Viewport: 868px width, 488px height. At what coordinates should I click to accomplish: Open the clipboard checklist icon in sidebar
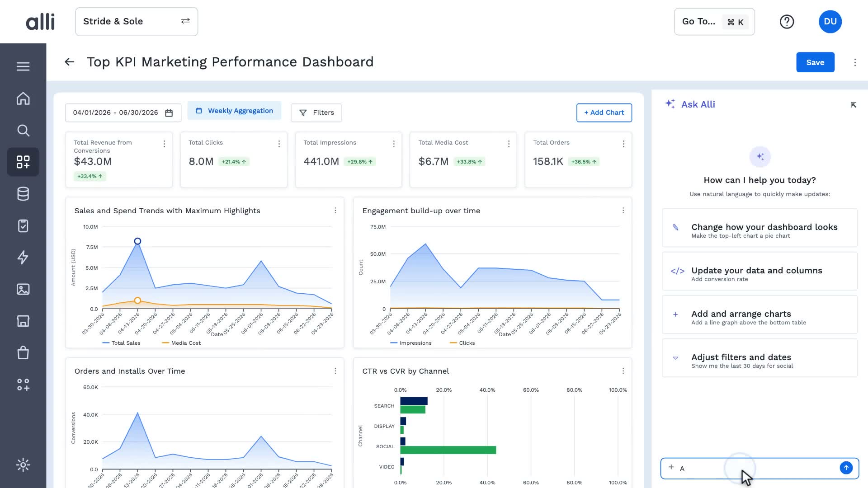pos(23,225)
